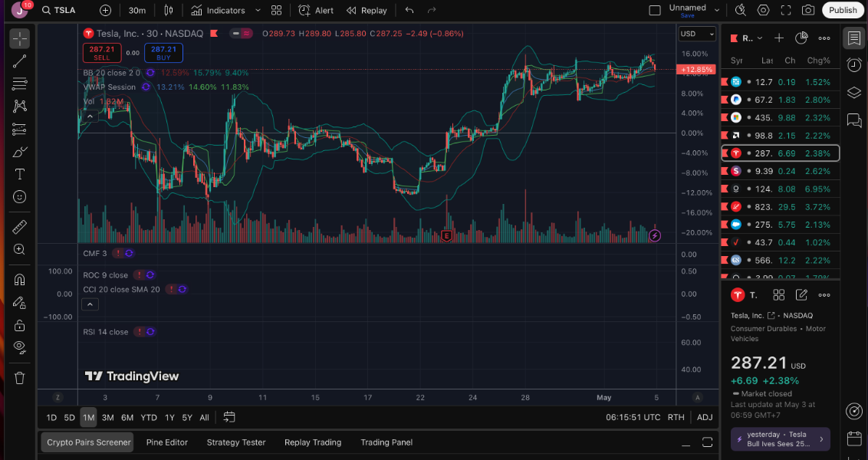
Task: Select the YTD time range
Action: click(x=148, y=417)
